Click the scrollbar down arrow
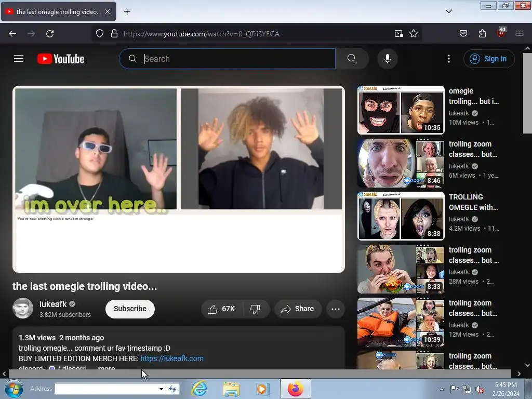532x399 pixels. tap(528, 365)
